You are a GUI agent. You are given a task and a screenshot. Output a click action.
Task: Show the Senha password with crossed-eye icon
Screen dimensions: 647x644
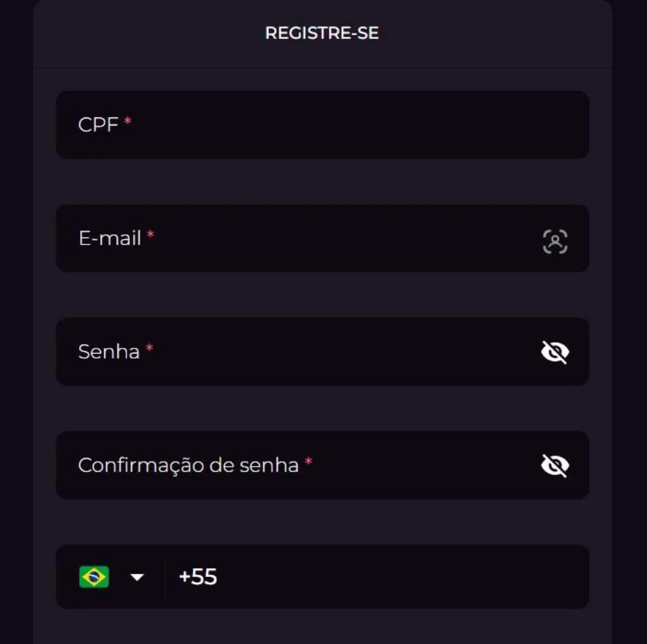[x=555, y=352]
